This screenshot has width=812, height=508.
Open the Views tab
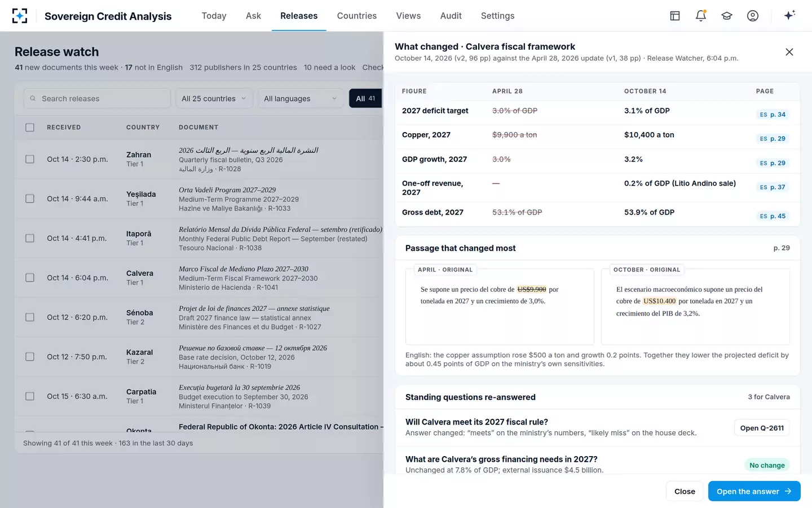click(408, 16)
